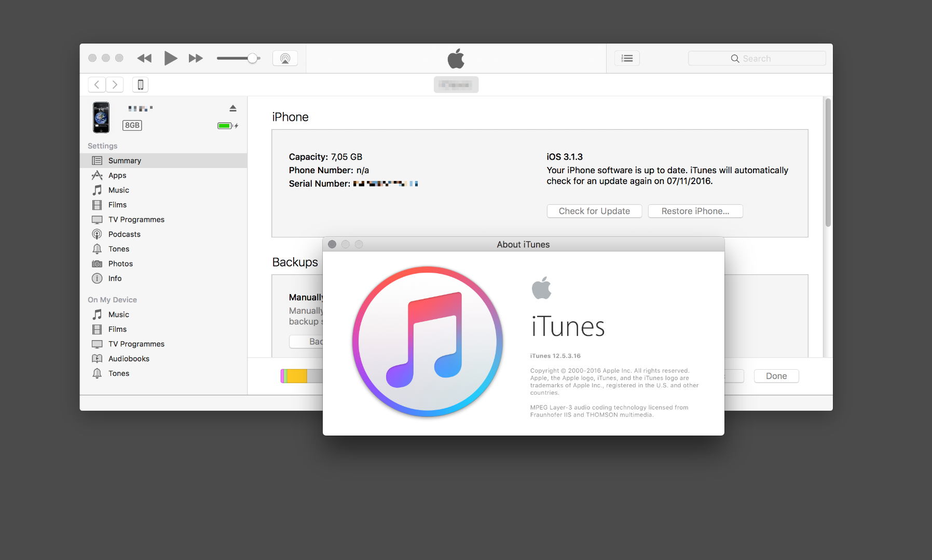This screenshot has width=932, height=560.
Task: Focus the Search field
Action: point(757,59)
